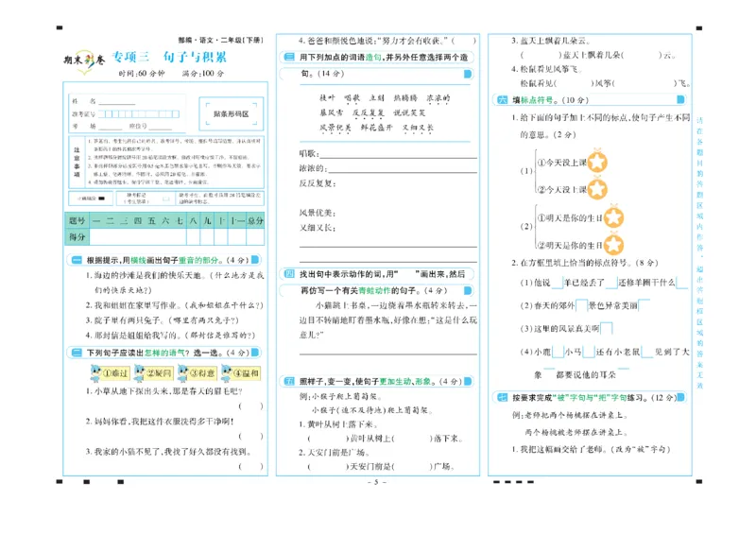Click the prompt label 反反复复:

click(x=318, y=183)
